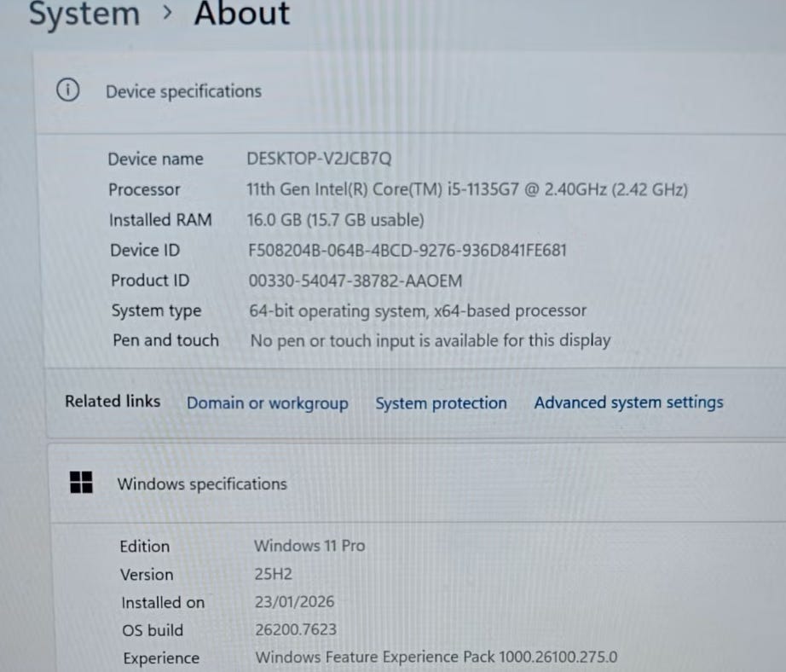The width and height of the screenshot is (786, 672).
Task: Click the breadcrumb chevron between System and About
Action: 167,13
